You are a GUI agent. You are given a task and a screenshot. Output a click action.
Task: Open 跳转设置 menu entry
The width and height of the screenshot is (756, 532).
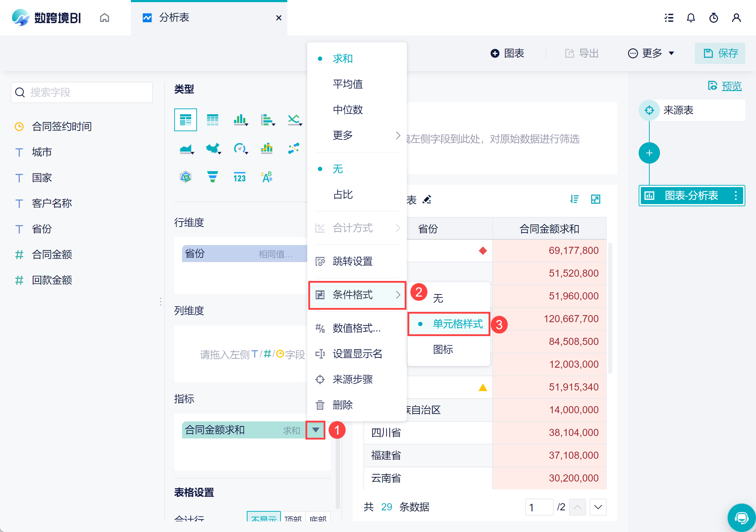(x=352, y=261)
